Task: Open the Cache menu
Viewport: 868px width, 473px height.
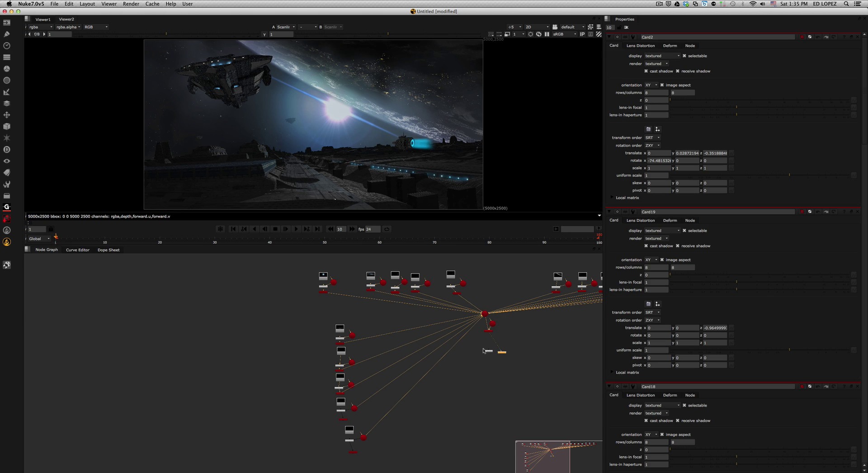Action: click(152, 4)
